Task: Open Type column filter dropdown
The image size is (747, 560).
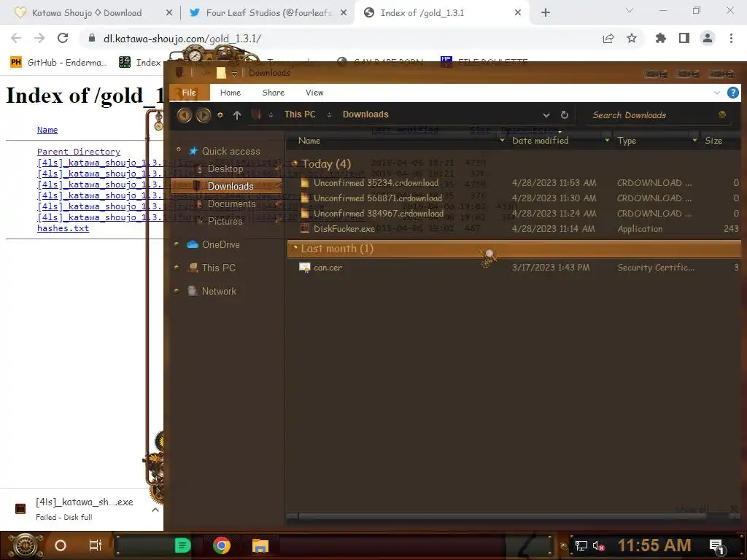Action: click(x=694, y=141)
